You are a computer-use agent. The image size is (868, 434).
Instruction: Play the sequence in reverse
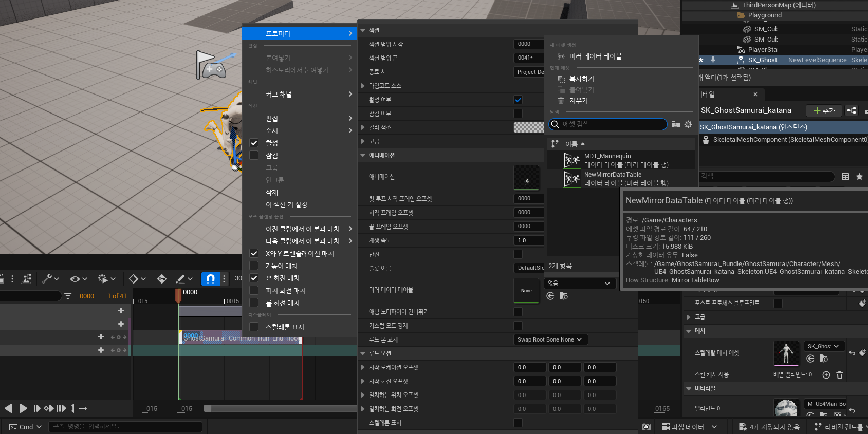(x=9, y=408)
